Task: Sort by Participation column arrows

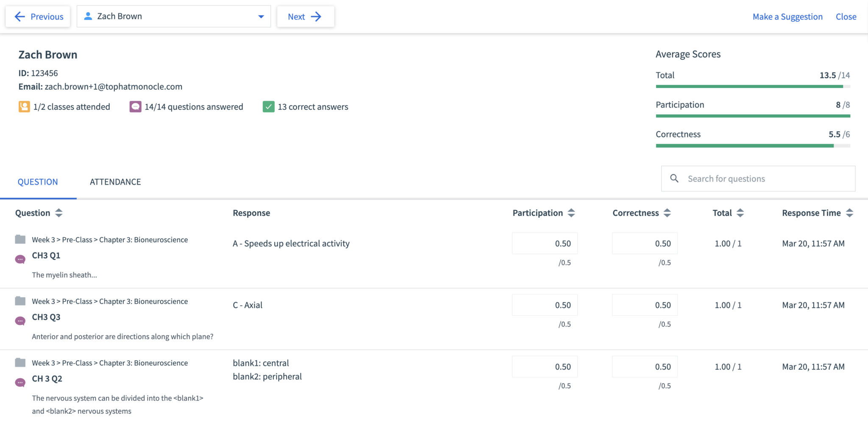Action: [571, 213]
